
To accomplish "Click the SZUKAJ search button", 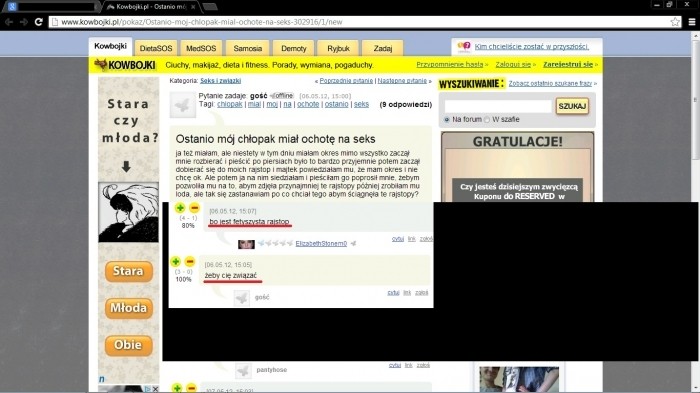I will 572,106.
